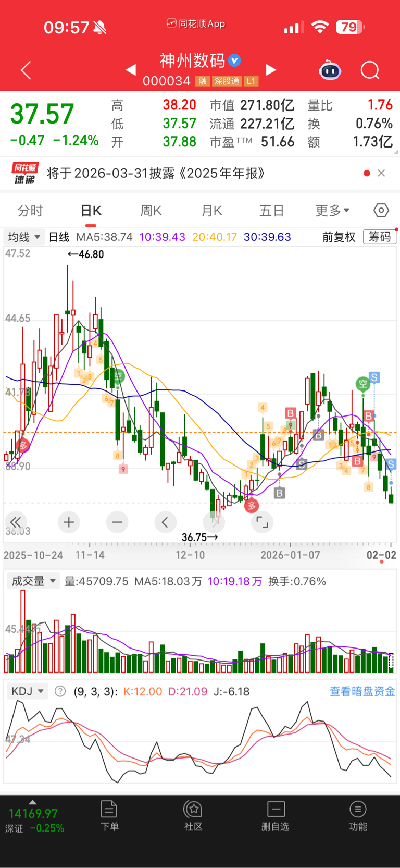Tap the K:12.00 KDJ value
This screenshot has width=400, height=868.
pos(143,691)
